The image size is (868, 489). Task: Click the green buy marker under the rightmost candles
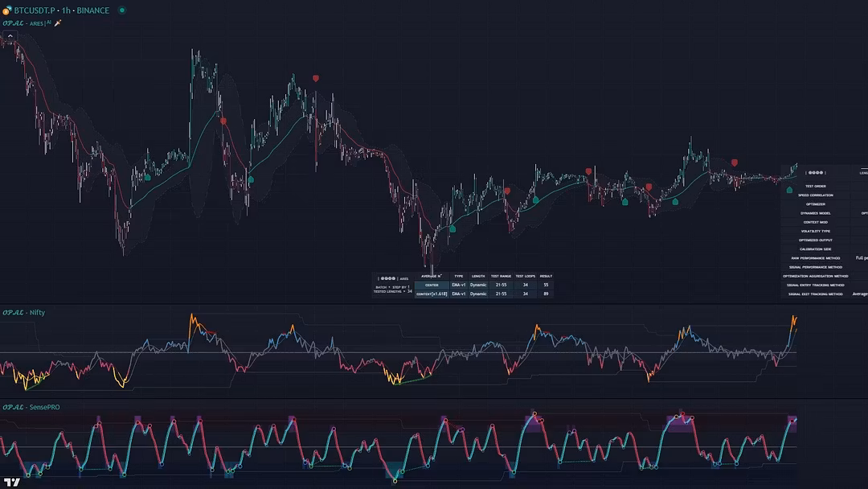click(789, 191)
